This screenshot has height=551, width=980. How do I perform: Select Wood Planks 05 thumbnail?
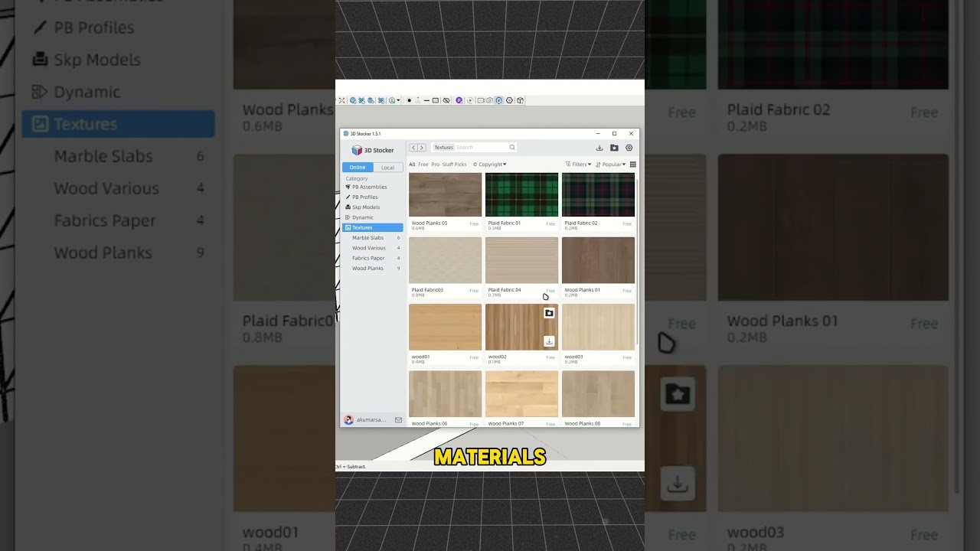[445, 194]
